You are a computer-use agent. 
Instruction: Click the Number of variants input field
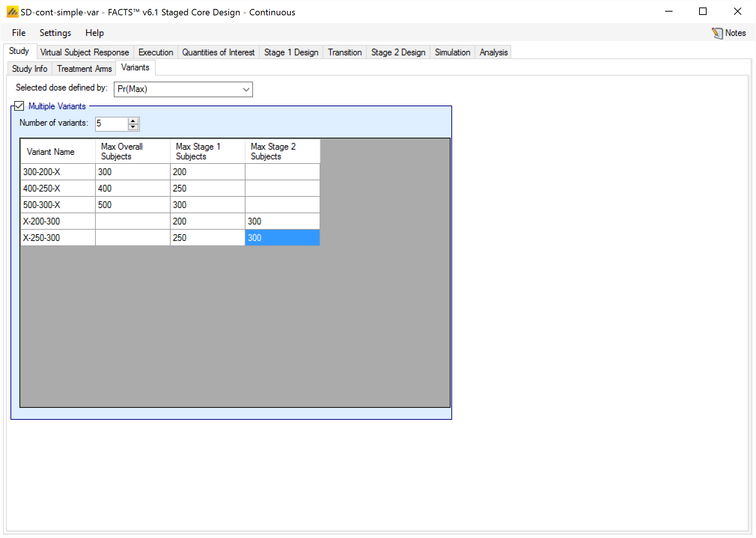(111, 124)
